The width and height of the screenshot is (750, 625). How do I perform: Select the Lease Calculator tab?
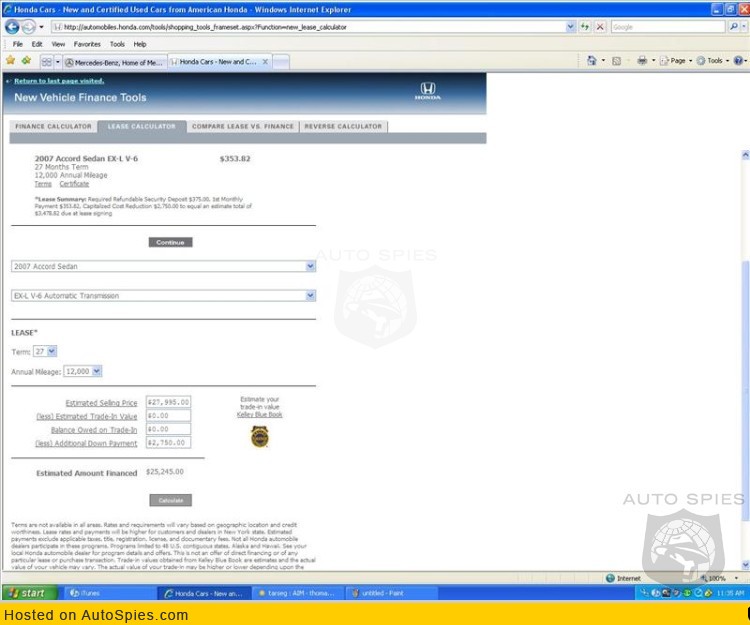[x=142, y=126]
